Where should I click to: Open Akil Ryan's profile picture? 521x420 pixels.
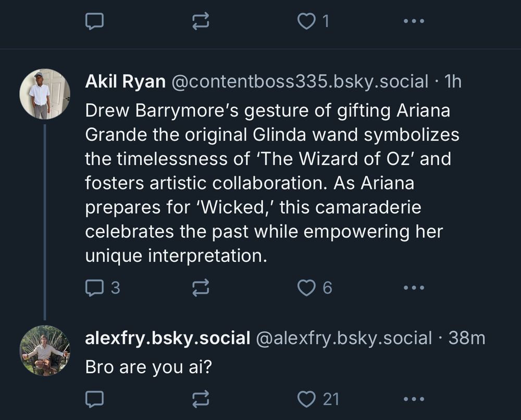[x=44, y=94]
